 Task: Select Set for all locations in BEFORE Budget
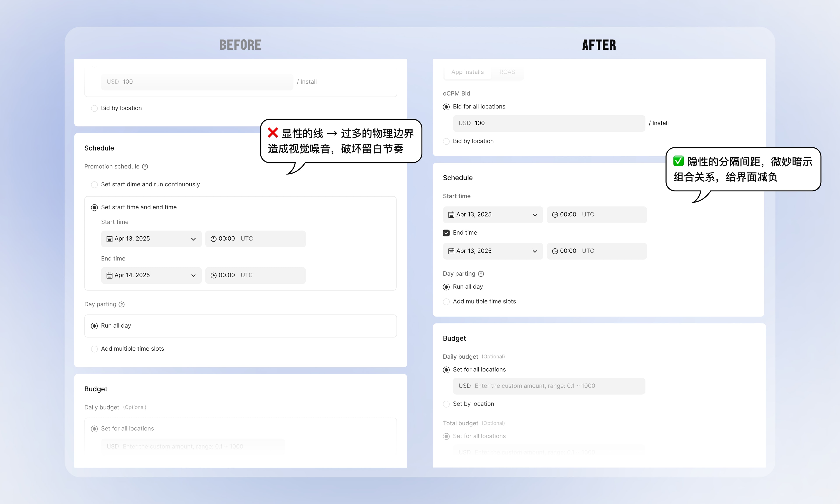coord(94,429)
